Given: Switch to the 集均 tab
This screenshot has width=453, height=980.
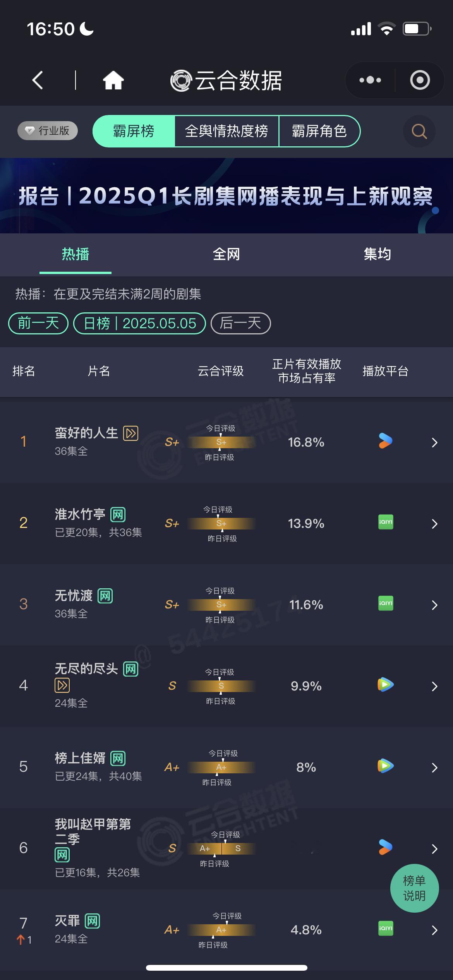Looking at the screenshot, I should 377,254.
